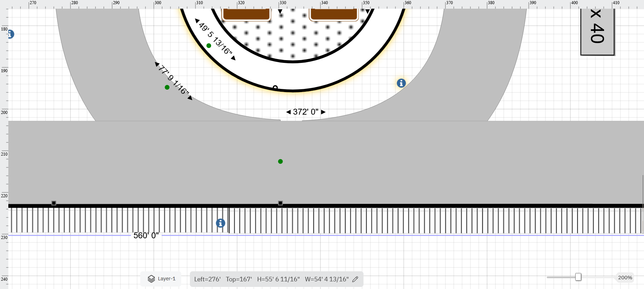Select the right brown table shape

334,15
